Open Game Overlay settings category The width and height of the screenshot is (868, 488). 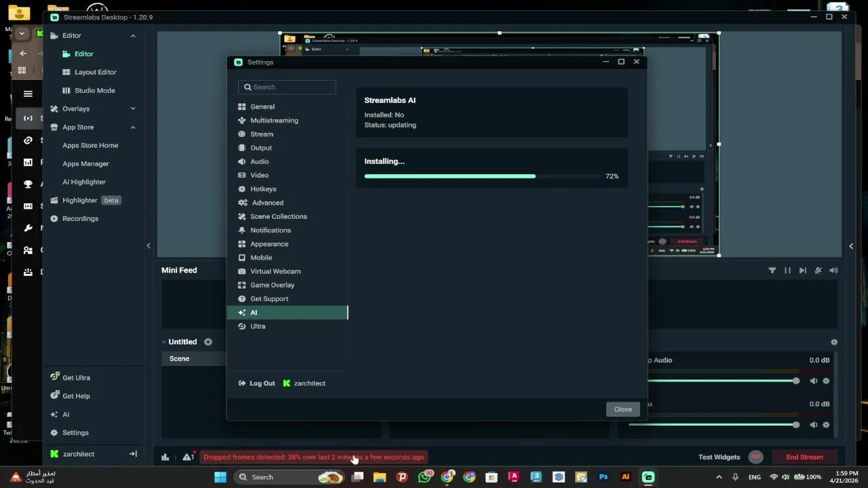(287, 285)
